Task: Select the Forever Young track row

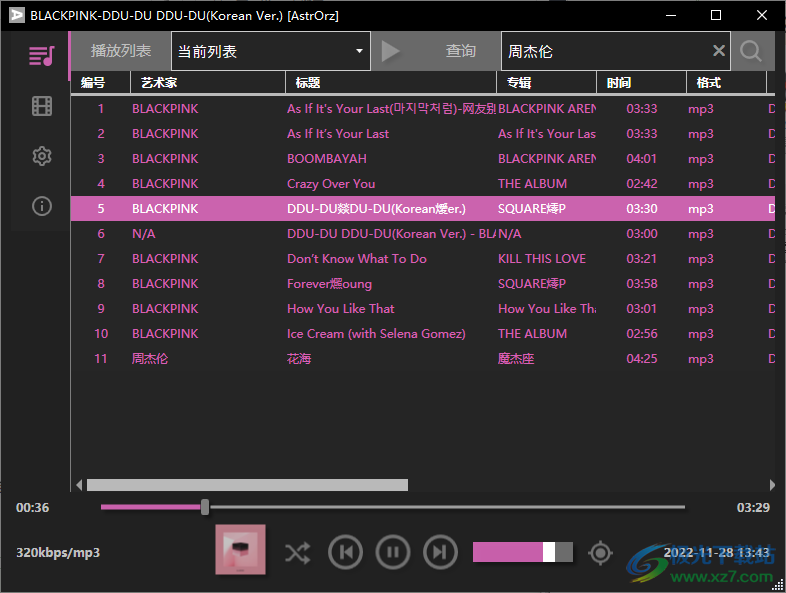Action: [423, 284]
